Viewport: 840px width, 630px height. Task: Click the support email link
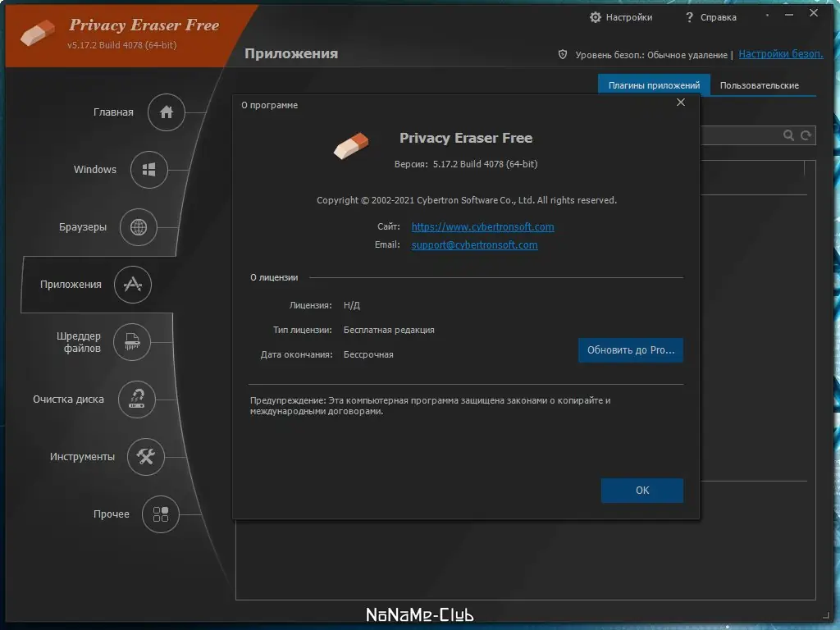[474, 244]
